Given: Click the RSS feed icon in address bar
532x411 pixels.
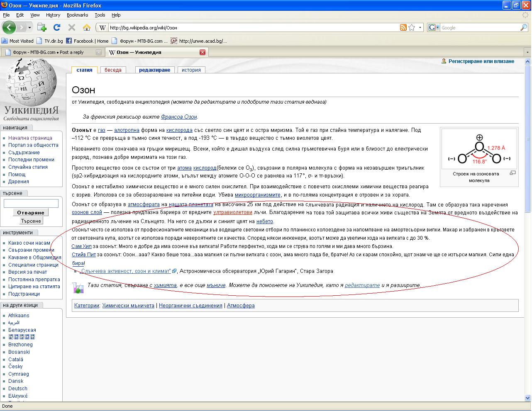Looking at the screenshot, I should click(403, 28).
